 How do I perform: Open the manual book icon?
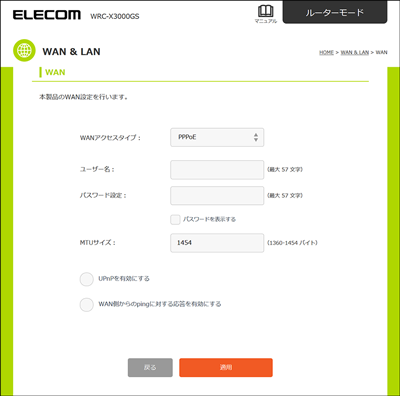(266, 11)
